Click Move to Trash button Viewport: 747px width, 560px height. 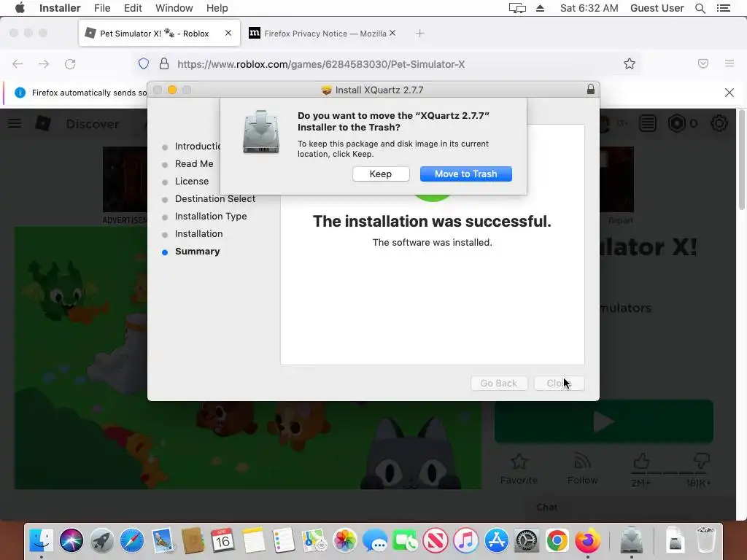(x=466, y=174)
